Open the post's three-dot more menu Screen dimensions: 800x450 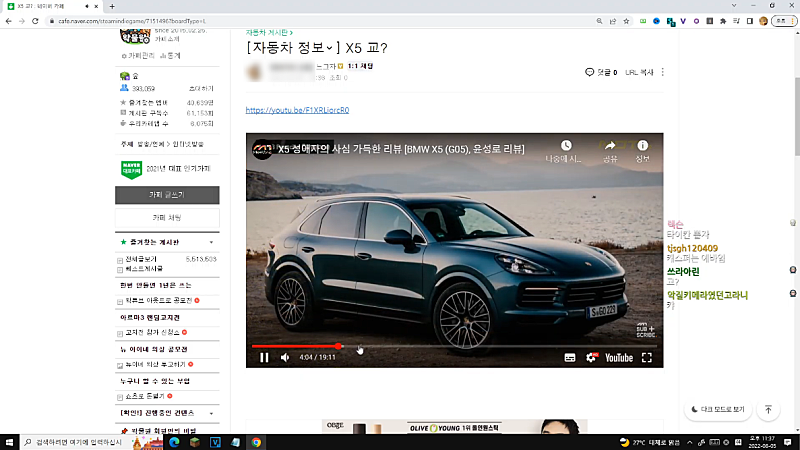pos(663,72)
